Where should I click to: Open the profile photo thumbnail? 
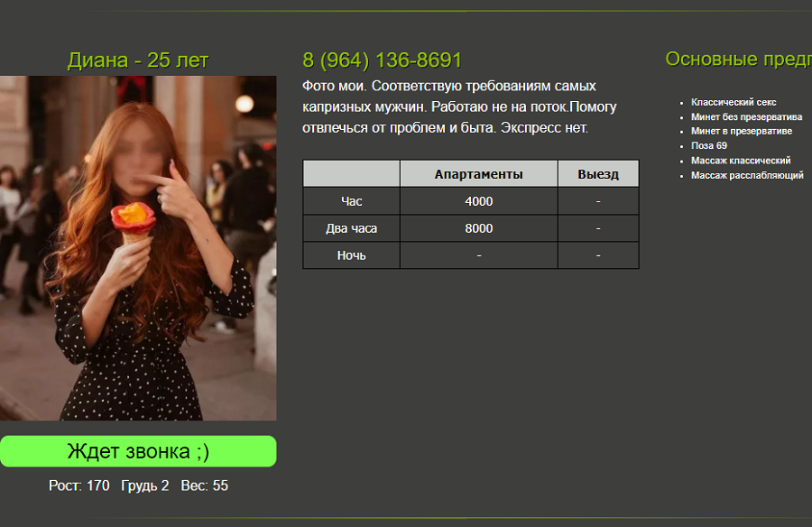tap(138, 248)
